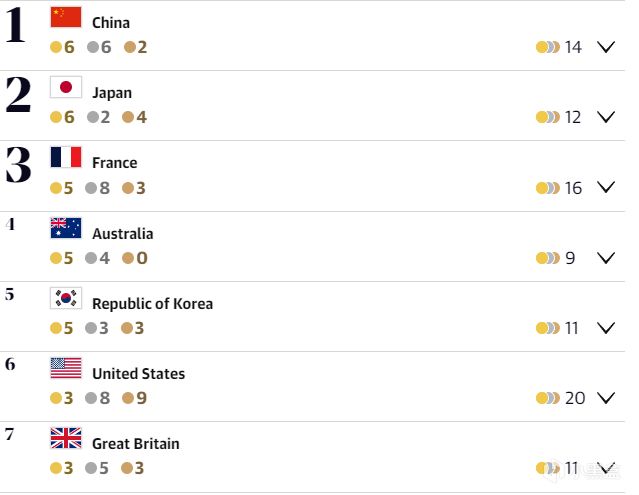
Task: Select the Great Britain country name
Action: [135, 444]
